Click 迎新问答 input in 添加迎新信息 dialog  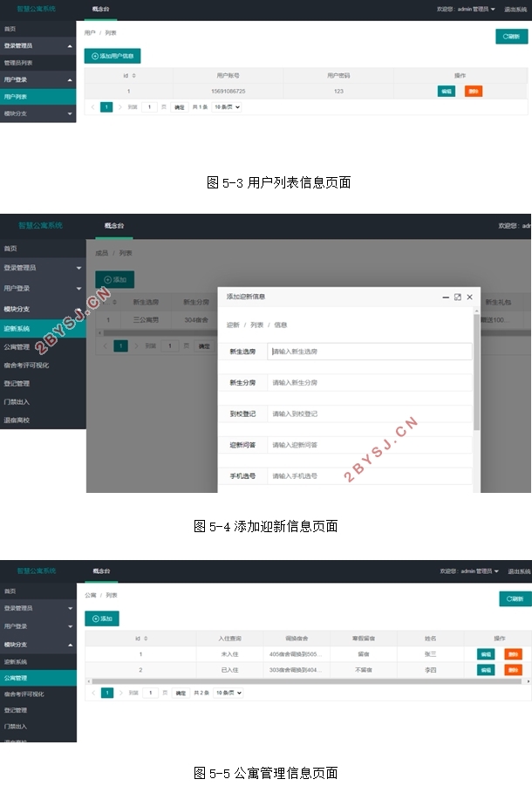(370, 445)
